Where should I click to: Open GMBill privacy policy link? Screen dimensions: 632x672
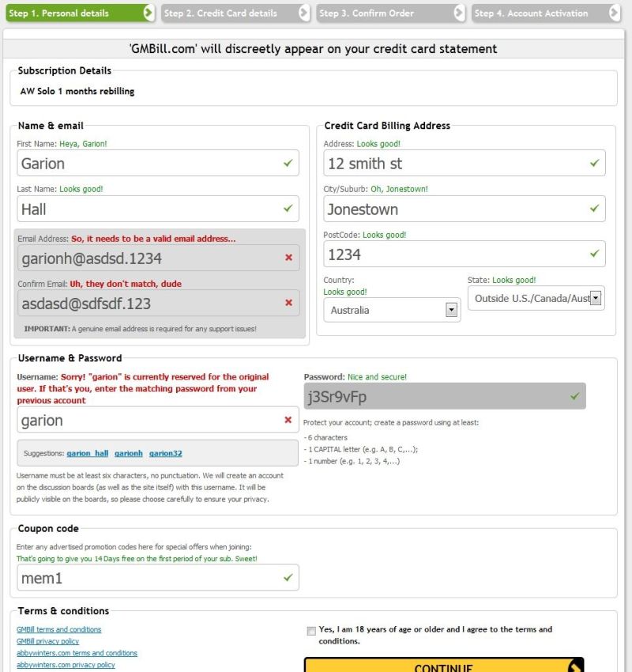pos(48,641)
